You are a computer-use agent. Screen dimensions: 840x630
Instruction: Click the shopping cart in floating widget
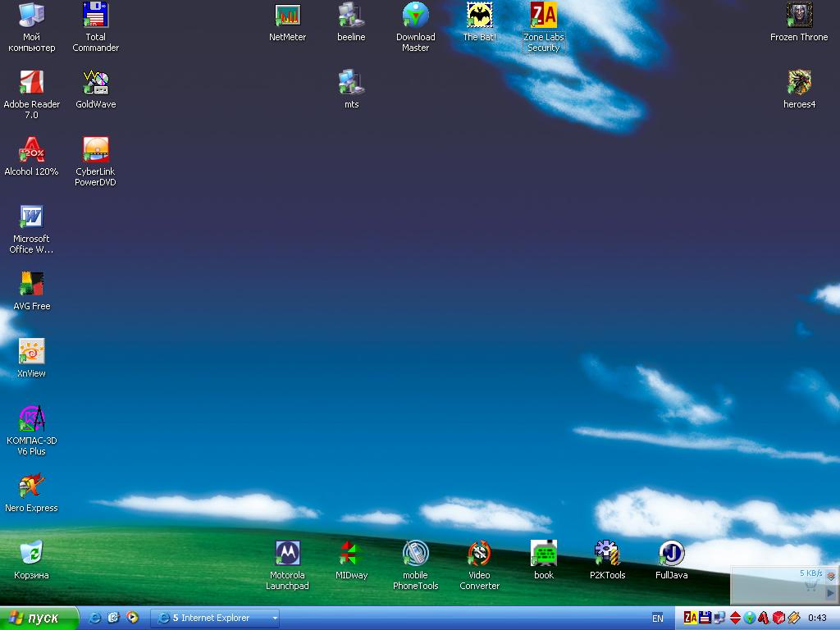click(x=810, y=586)
